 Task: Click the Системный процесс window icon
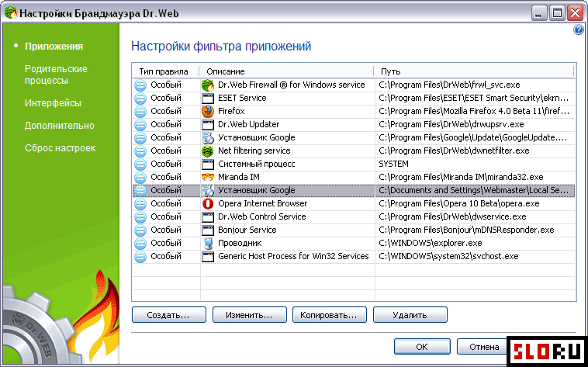tap(207, 164)
